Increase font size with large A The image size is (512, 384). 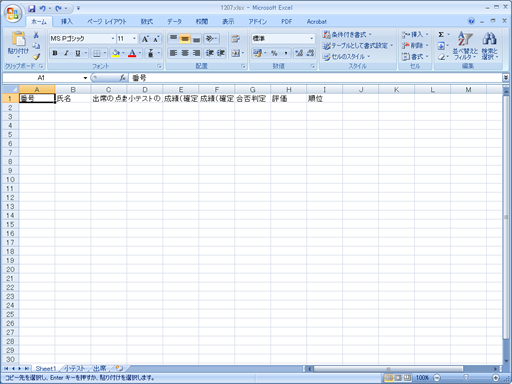click(x=145, y=39)
